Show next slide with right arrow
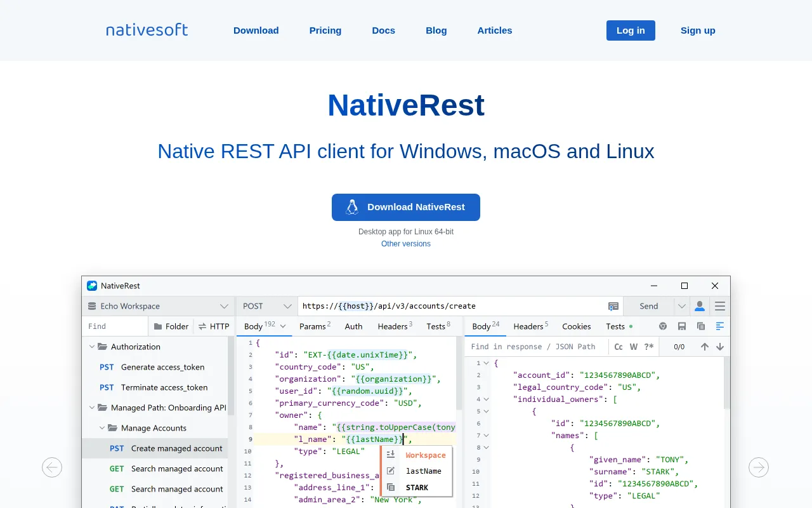The width and height of the screenshot is (812, 508). (x=759, y=467)
